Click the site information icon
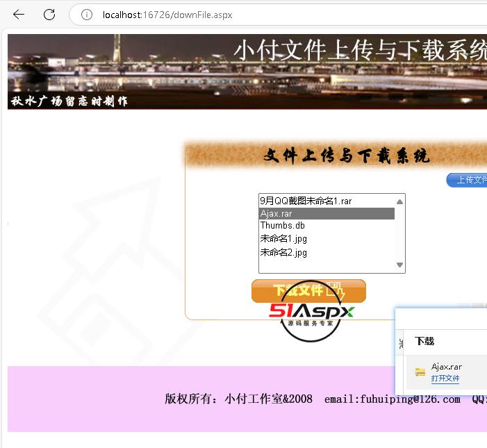487x448 pixels. point(87,15)
